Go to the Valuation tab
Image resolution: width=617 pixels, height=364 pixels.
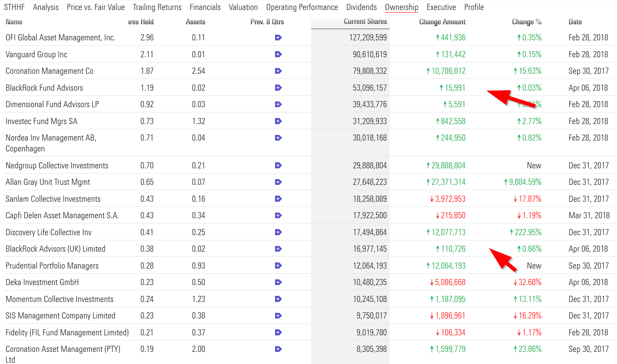pyautogui.click(x=243, y=7)
